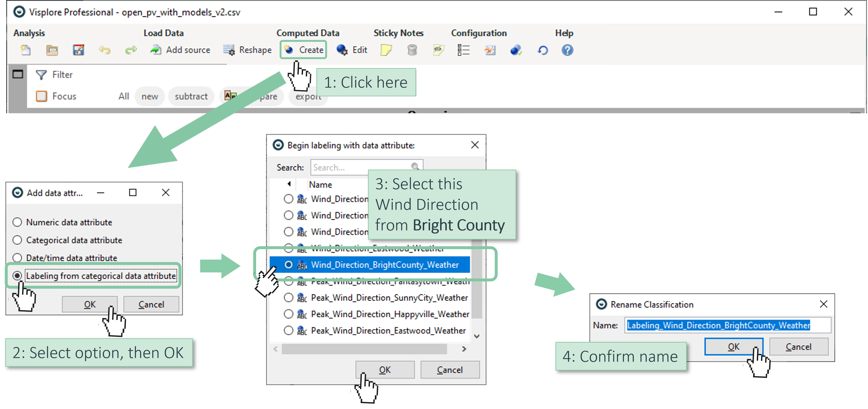The image size is (868, 409).
Task: Click the Create computed data button
Action: [304, 50]
